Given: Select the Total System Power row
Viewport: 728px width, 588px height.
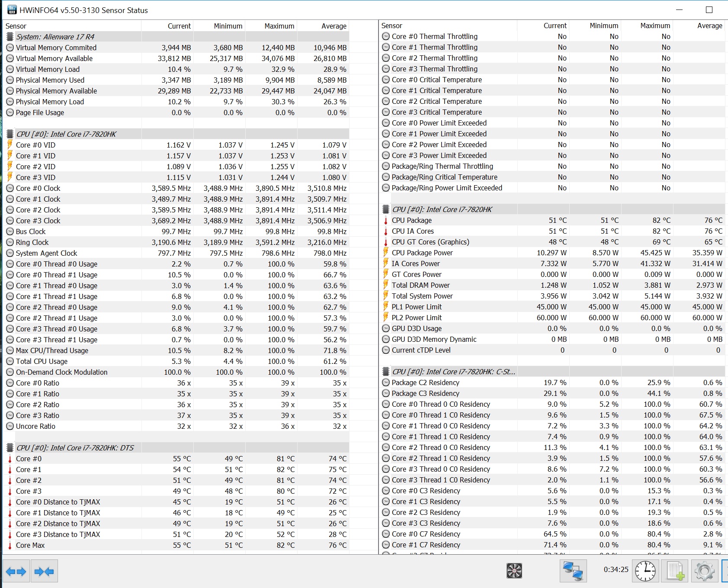Looking at the screenshot, I should (x=552, y=296).
